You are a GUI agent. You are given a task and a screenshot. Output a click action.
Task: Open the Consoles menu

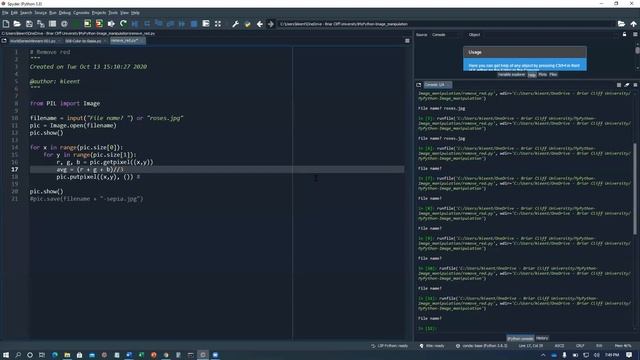(x=81, y=13)
